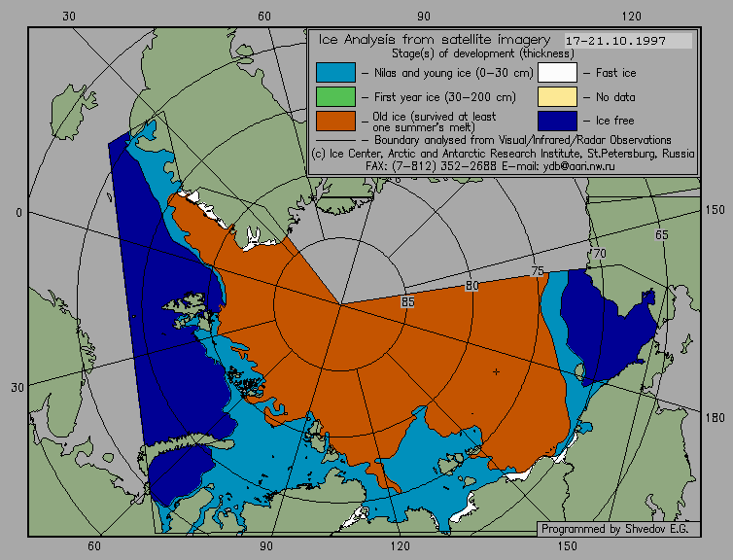Viewport: 733px width, 560px height.
Task: Click the small cross marker in old ice
Action: (496, 371)
